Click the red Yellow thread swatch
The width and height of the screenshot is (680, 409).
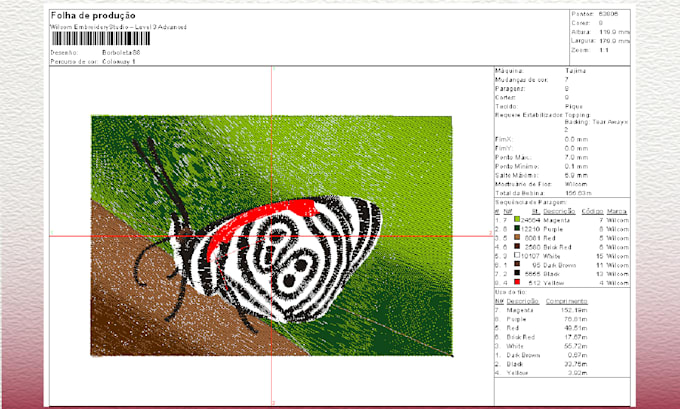point(517,282)
